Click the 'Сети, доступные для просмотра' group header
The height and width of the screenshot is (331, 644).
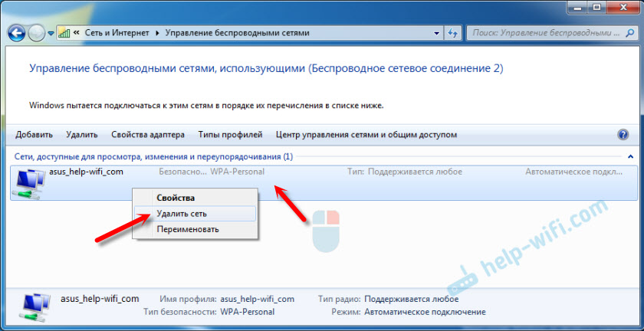(153, 156)
